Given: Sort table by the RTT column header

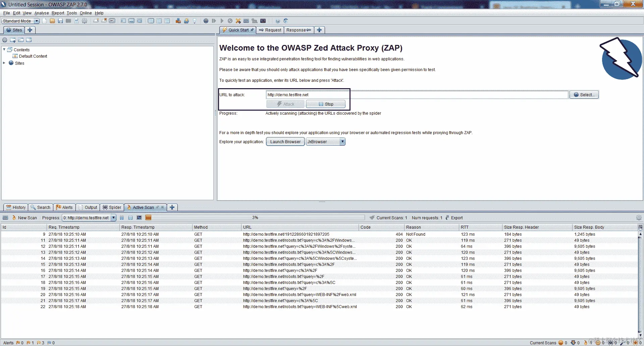Looking at the screenshot, I should coord(481,227).
